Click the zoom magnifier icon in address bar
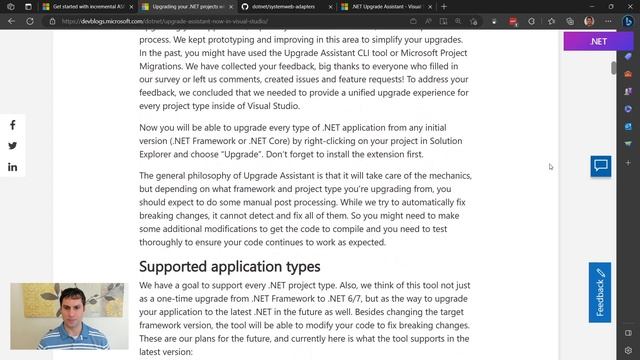The width and height of the screenshot is (640, 360). [x=458, y=21]
